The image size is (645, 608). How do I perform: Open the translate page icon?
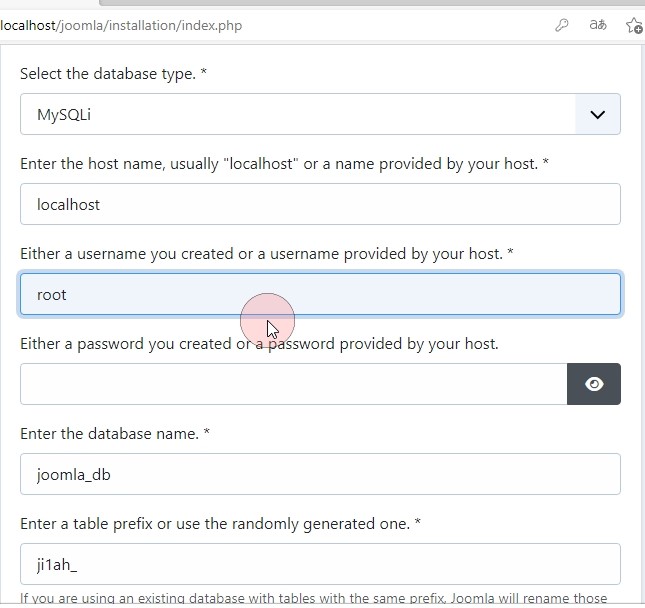(x=598, y=25)
